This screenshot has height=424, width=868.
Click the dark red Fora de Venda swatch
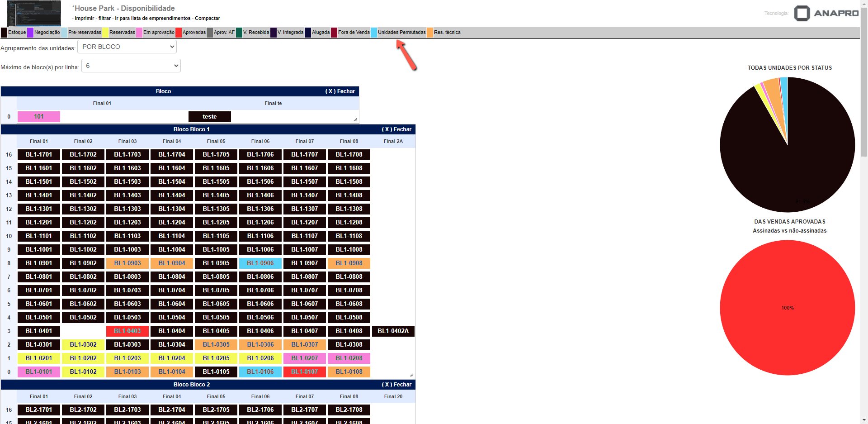(x=334, y=33)
